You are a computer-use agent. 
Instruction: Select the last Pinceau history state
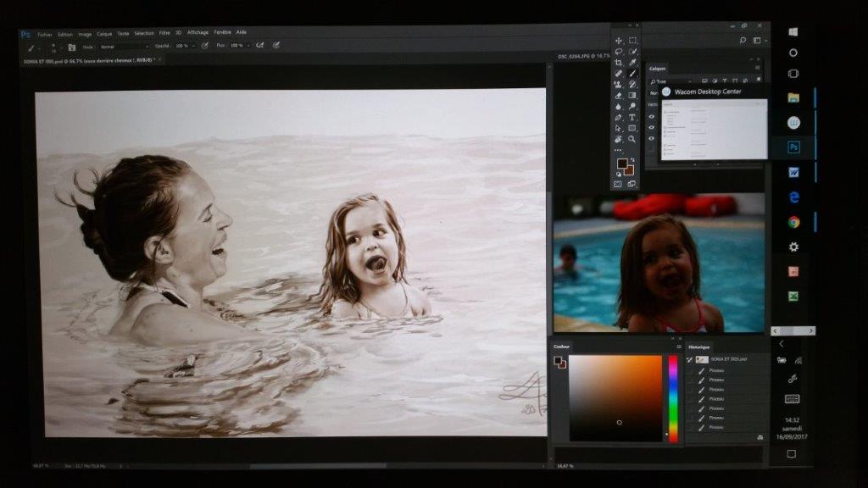(x=716, y=427)
